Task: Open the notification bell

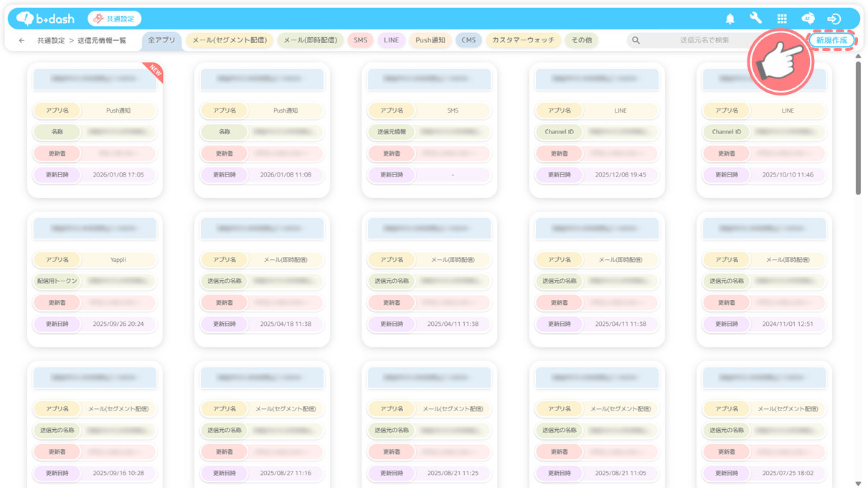Action: [730, 19]
